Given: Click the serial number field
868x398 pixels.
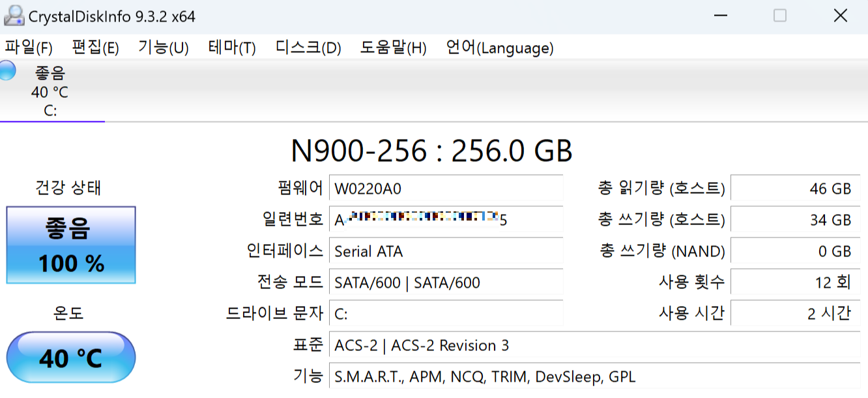Looking at the screenshot, I should (x=446, y=220).
